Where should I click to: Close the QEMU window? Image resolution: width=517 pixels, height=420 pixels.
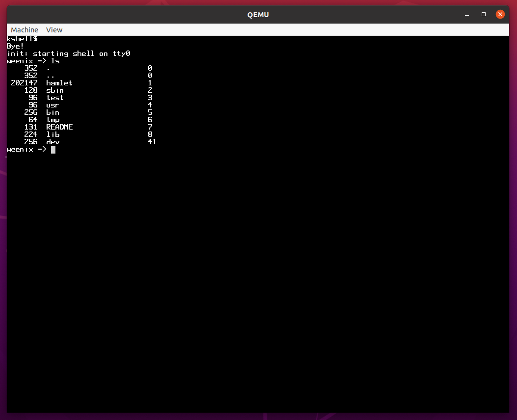(500, 15)
